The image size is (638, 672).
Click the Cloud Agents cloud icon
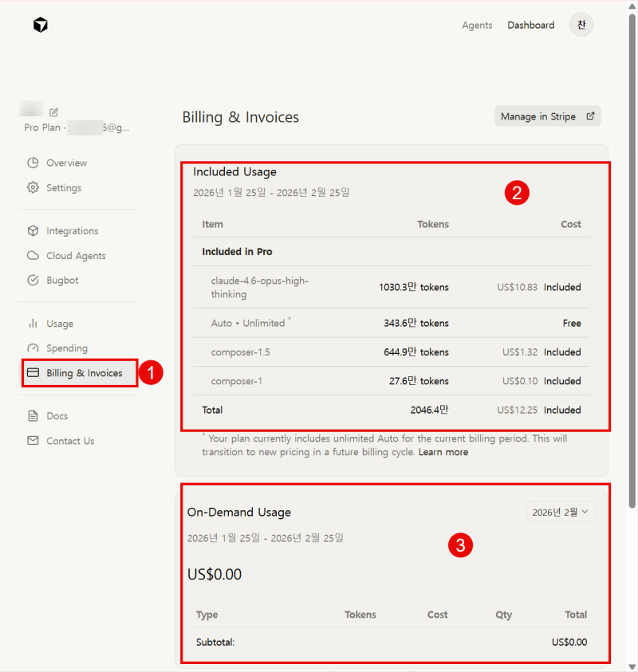pyautogui.click(x=33, y=255)
